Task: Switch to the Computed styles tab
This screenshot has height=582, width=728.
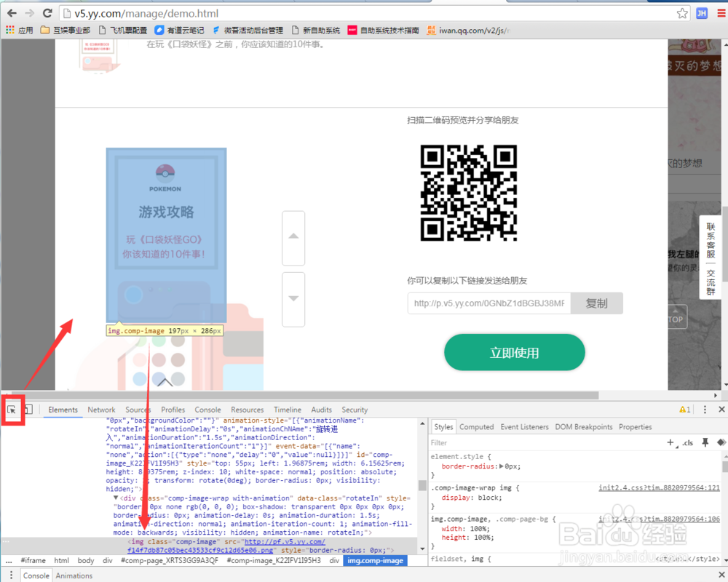Action: [x=477, y=427]
